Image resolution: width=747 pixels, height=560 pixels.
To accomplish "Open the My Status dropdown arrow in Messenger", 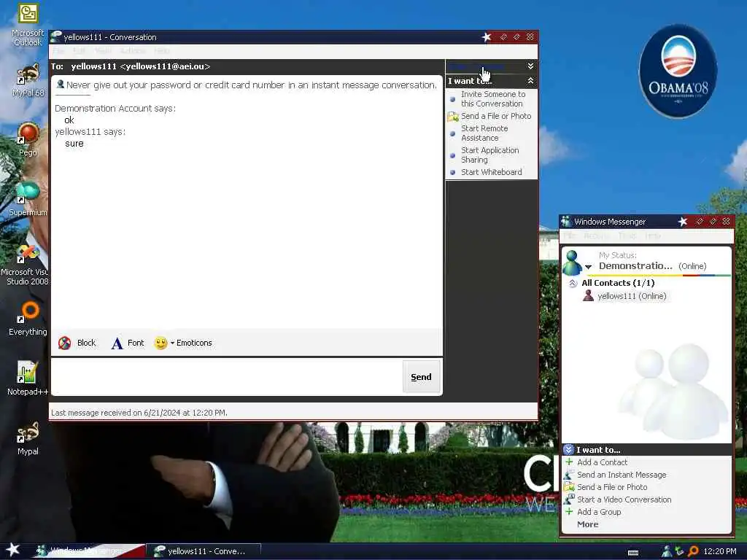I will coord(589,267).
